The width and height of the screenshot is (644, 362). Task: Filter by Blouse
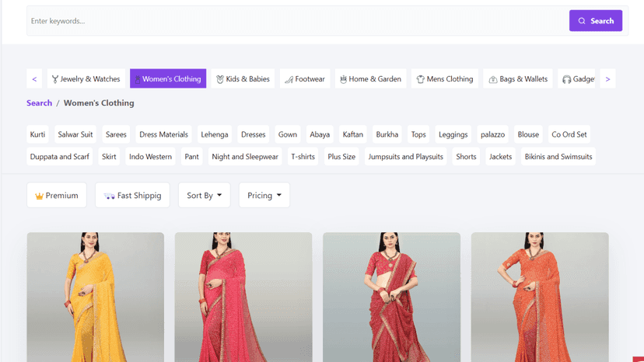(x=528, y=134)
